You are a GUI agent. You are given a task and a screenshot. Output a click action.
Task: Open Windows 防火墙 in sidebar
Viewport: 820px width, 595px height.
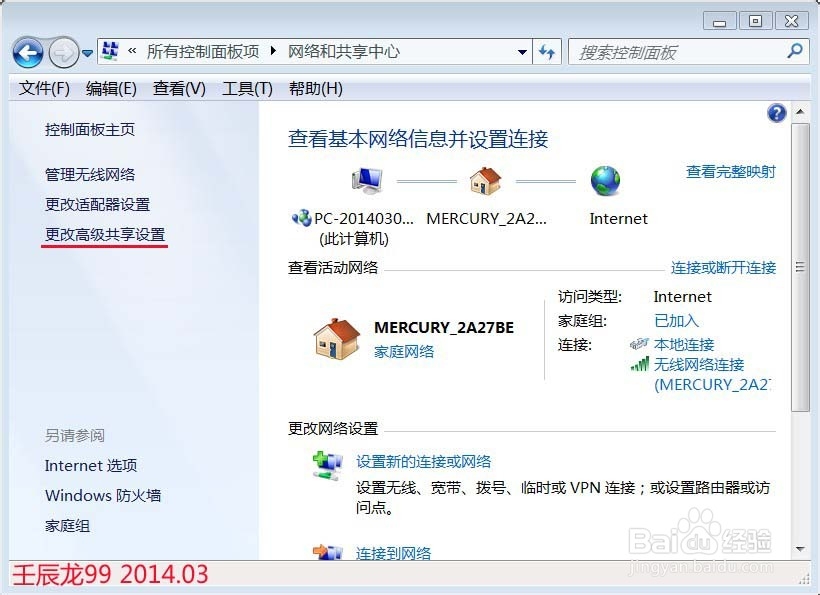[103, 495]
